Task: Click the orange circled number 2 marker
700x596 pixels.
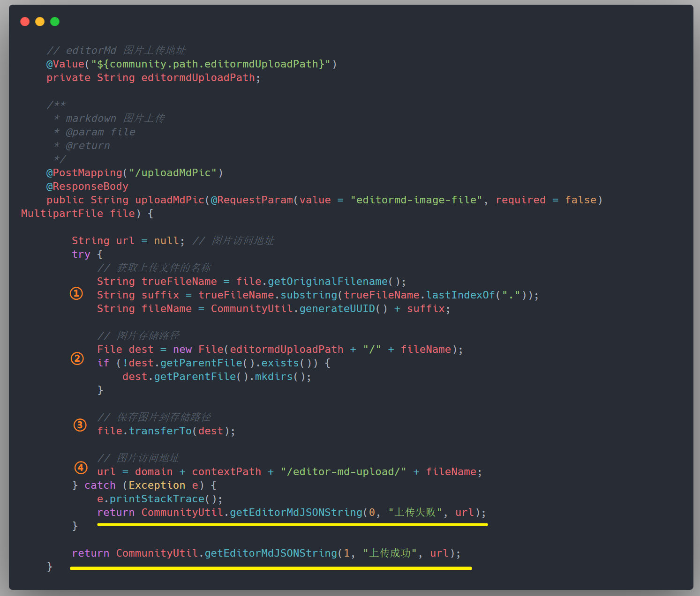Action: click(x=77, y=358)
